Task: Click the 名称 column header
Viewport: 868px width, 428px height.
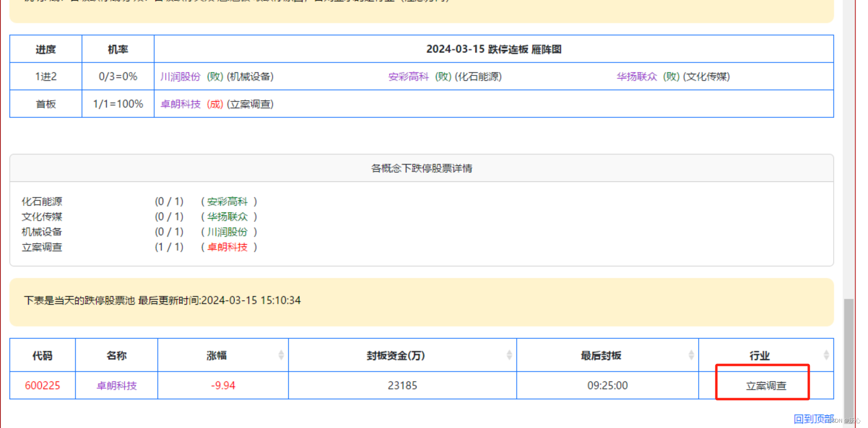Action: click(x=117, y=355)
